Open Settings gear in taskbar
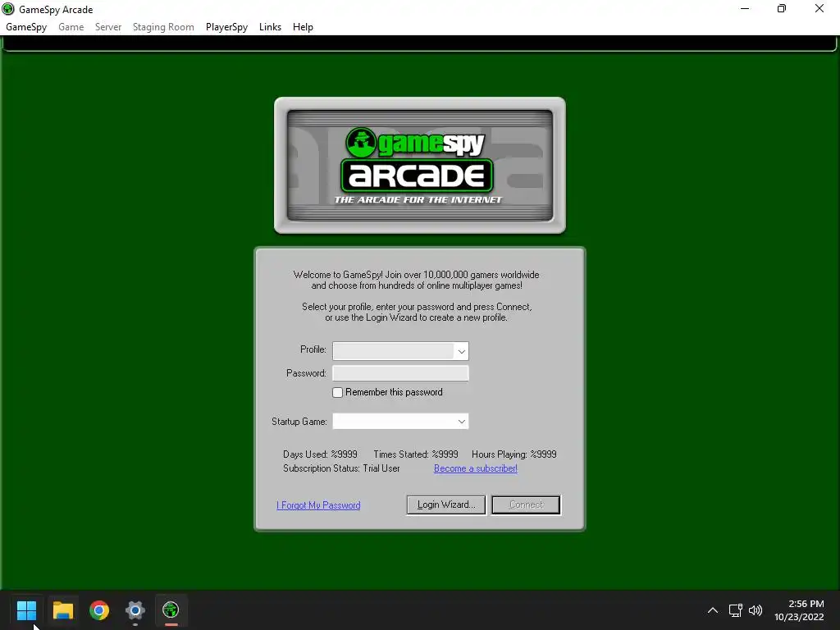Screen dimensions: 840x630 pos(135,609)
